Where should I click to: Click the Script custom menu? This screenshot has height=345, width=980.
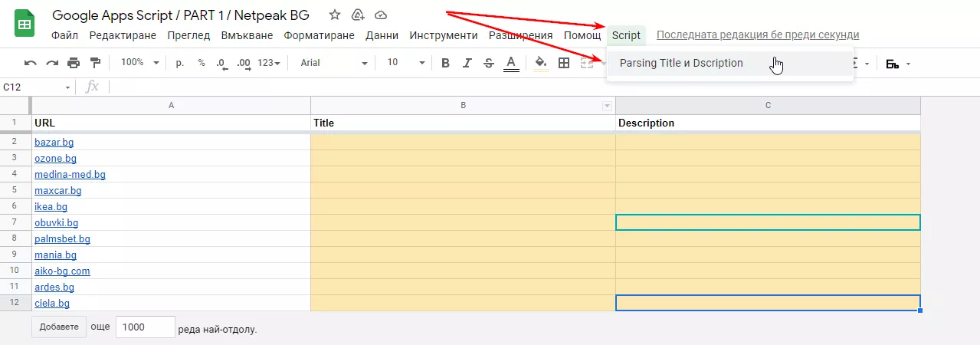pos(626,35)
